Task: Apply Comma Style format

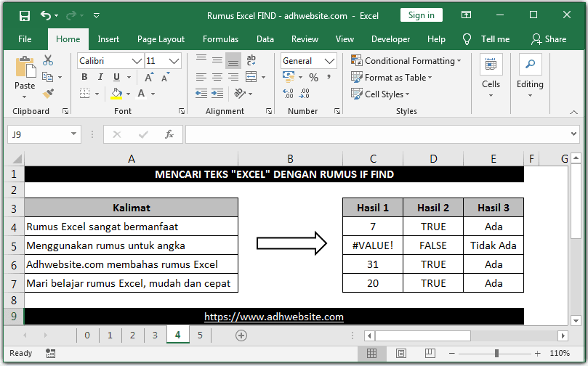Action: [329, 77]
